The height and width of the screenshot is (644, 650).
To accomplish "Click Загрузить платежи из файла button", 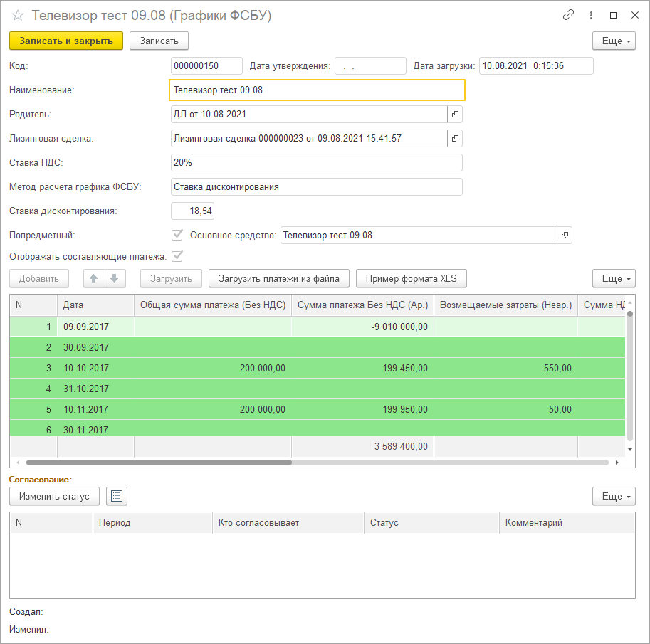I will pyautogui.click(x=278, y=278).
